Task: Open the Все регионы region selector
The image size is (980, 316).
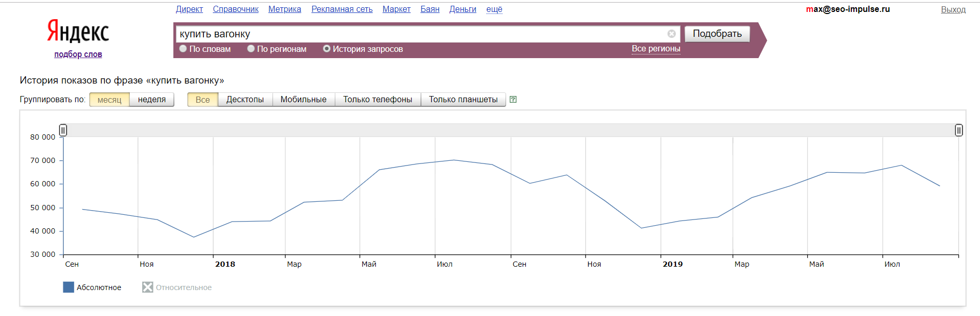Action: 656,49
